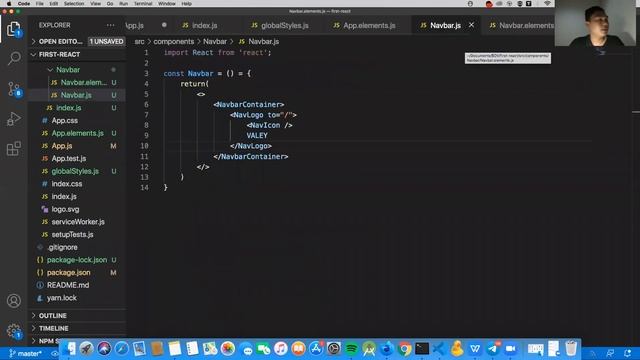Click the '1 UNSAVED' badge in Open Editors
The height and width of the screenshot is (360, 640).
106,42
